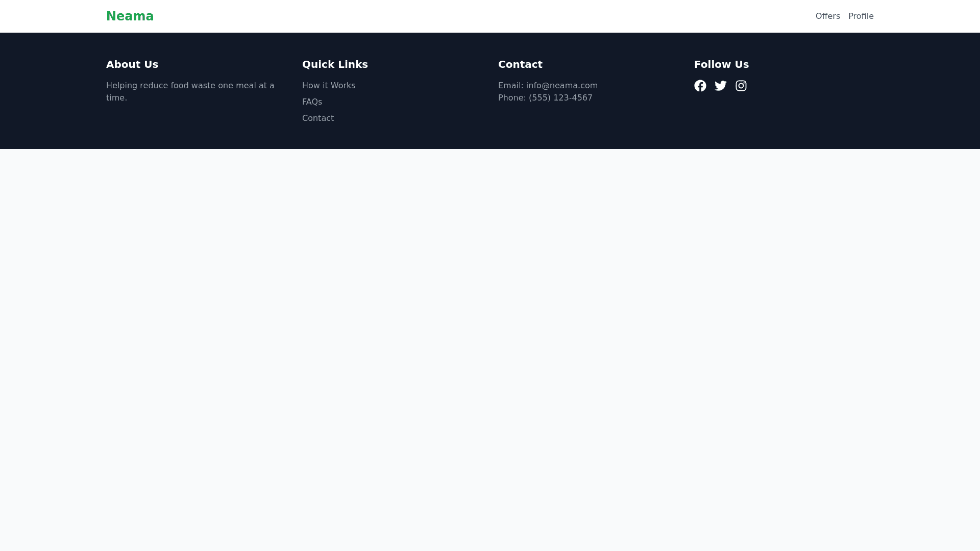
Task: Click the Quick Links heading
Action: click(x=335, y=64)
